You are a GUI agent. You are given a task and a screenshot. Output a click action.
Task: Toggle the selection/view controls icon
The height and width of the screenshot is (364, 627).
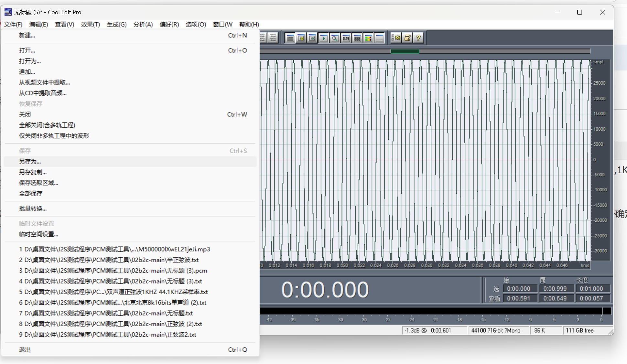pos(357,38)
